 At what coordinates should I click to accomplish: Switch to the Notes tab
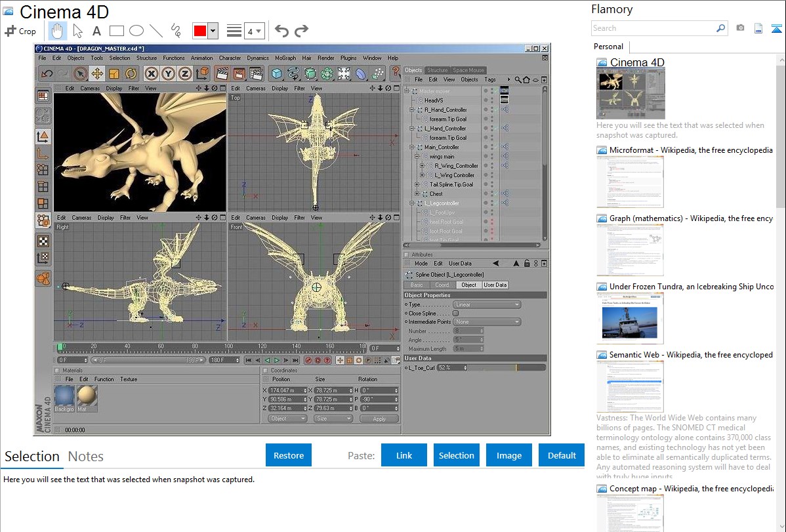pyautogui.click(x=86, y=457)
